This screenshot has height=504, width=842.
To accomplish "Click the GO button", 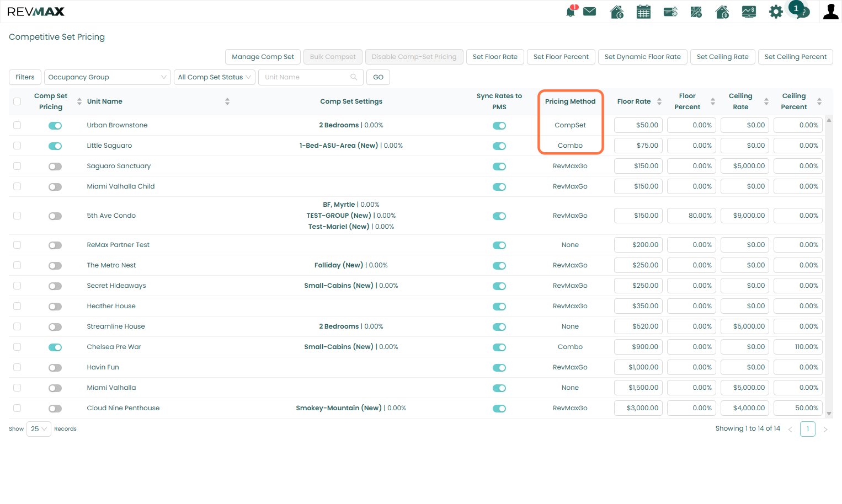I will (x=378, y=77).
